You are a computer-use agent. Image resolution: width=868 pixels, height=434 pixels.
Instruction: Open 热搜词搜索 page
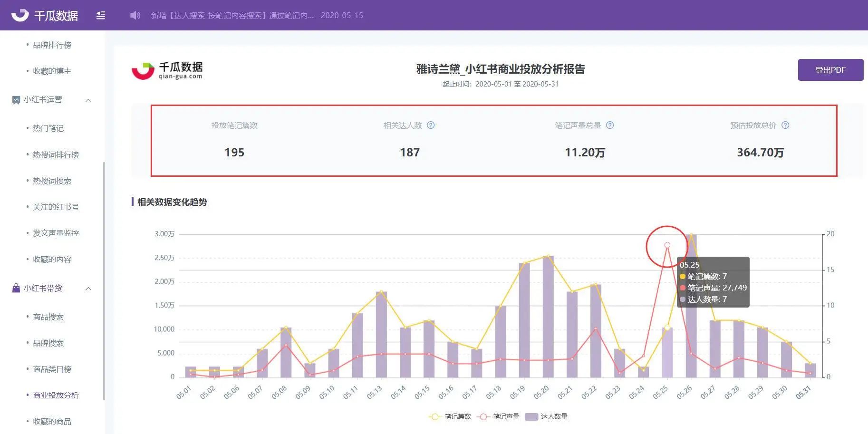click(x=52, y=181)
